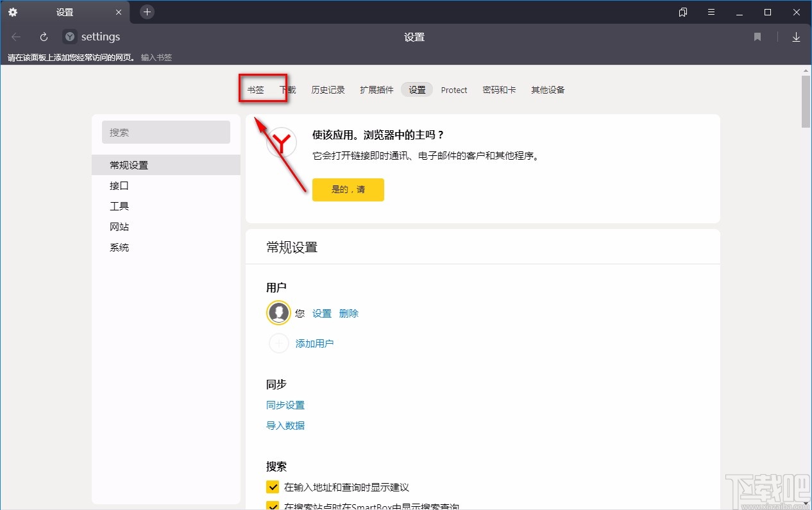Select 工具 in the settings sidebar

(x=119, y=206)
